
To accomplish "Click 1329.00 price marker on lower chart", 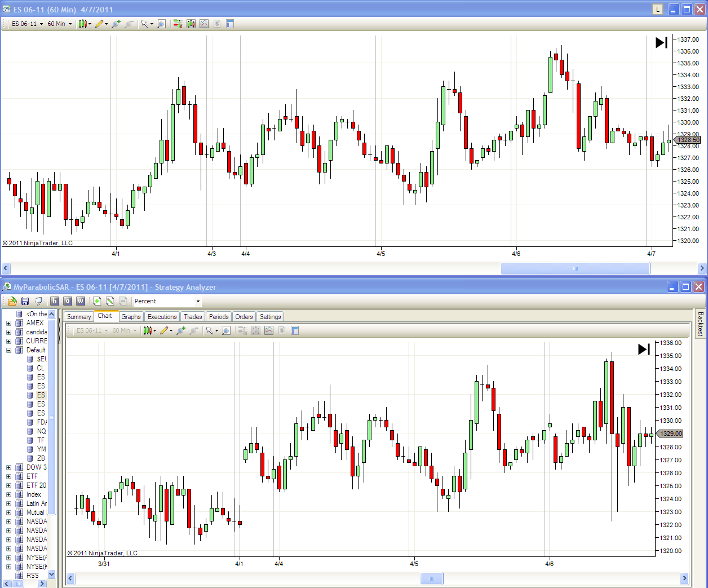I will [x=670, y=434].
